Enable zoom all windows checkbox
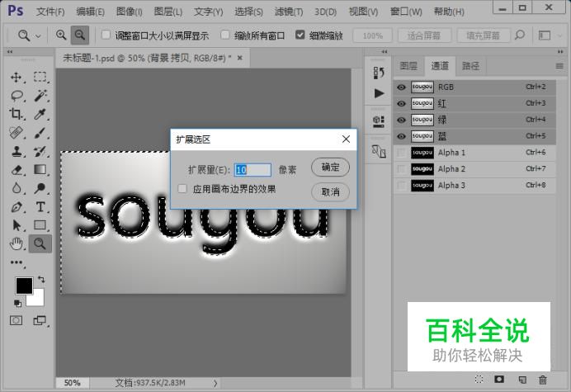Screen dimensions: 571x392 click(x=225, y=35)
